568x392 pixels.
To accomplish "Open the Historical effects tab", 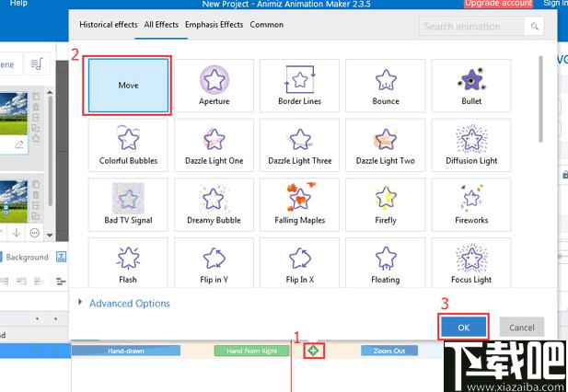I will pyautogui.click(x=109, y=25).
